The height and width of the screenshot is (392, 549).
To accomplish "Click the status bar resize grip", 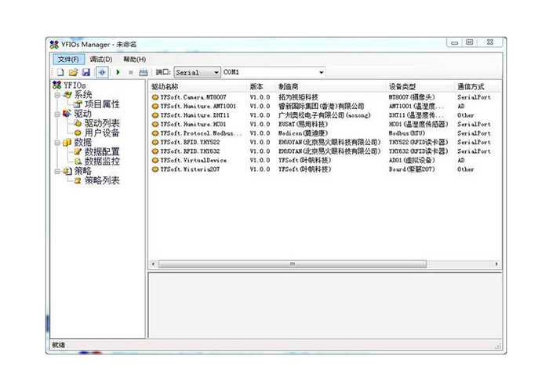I will click(498, 347).
